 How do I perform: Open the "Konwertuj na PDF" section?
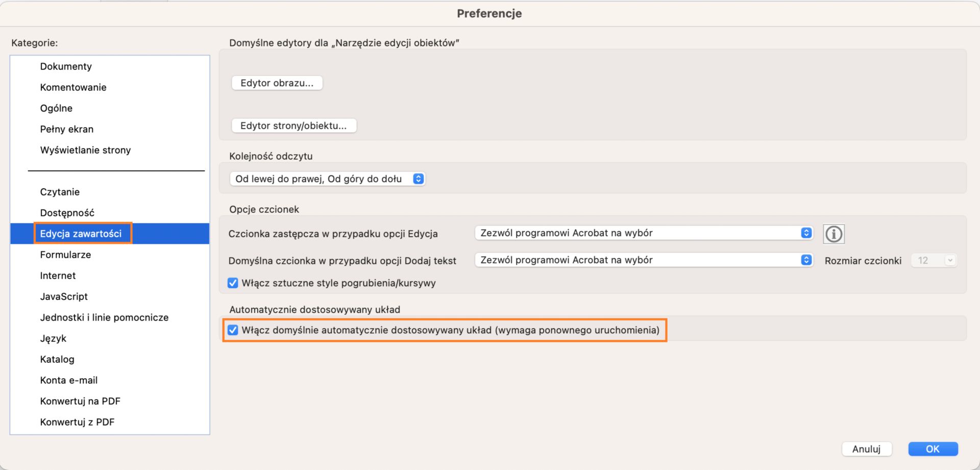pyautogui.click(x=80, y=401)
